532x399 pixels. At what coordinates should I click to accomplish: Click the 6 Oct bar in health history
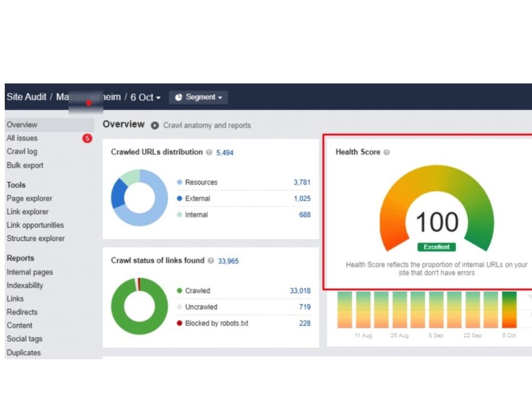coord(509,310)
